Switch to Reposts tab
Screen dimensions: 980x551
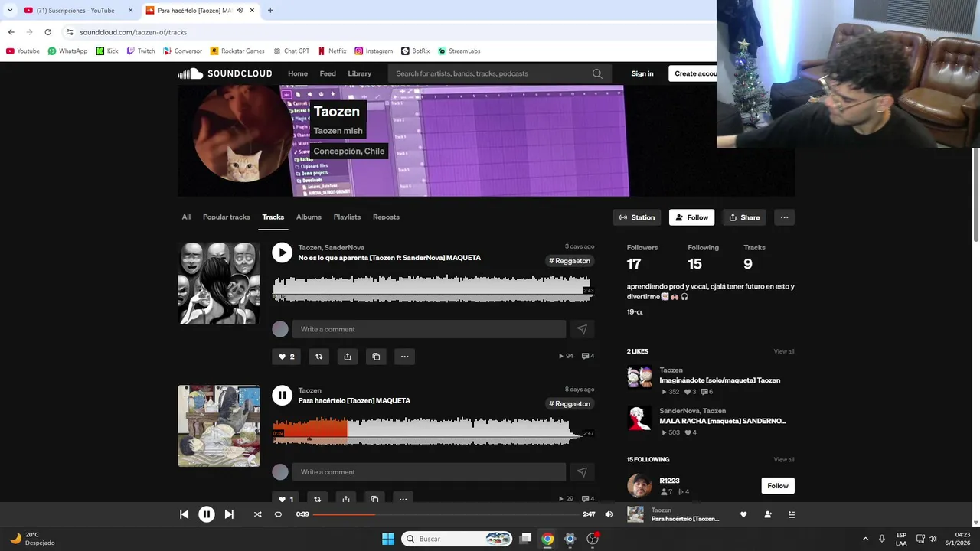click(386, 217)
